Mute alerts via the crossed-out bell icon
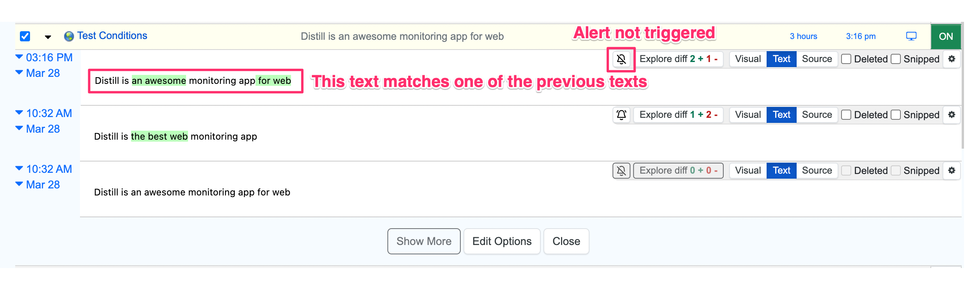Viewport: 980px width, 284px height. point(622,59)
